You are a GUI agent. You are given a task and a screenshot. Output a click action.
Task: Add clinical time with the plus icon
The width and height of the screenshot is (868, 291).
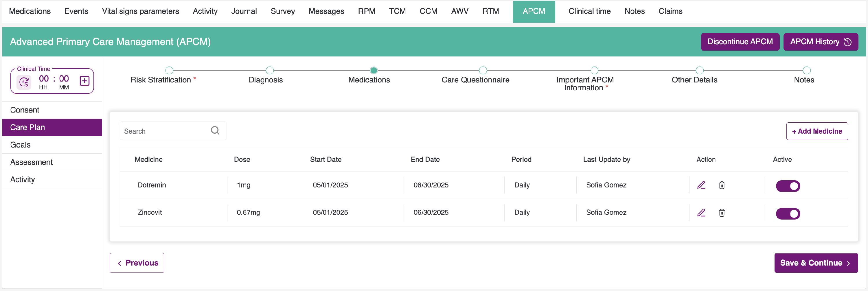click(x=84, y=81)
